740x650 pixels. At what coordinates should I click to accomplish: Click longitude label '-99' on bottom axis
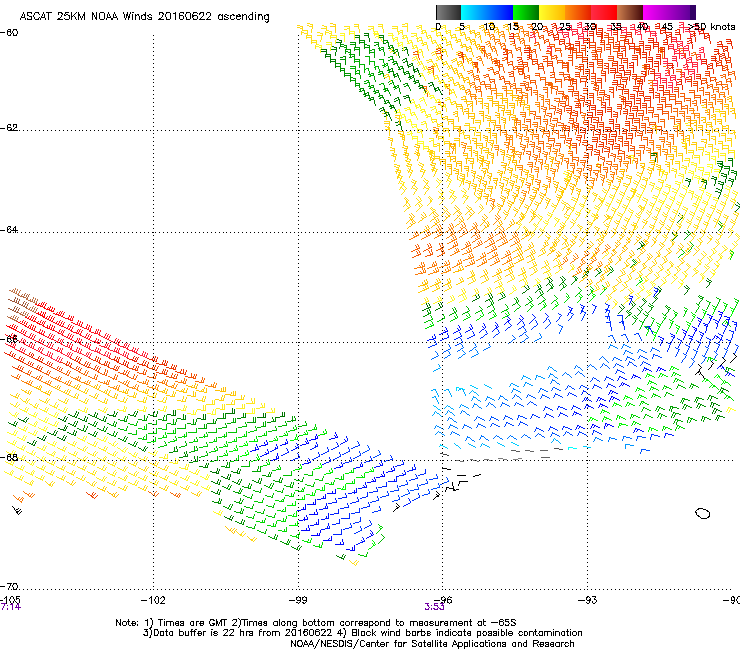[x=298, y=600]
